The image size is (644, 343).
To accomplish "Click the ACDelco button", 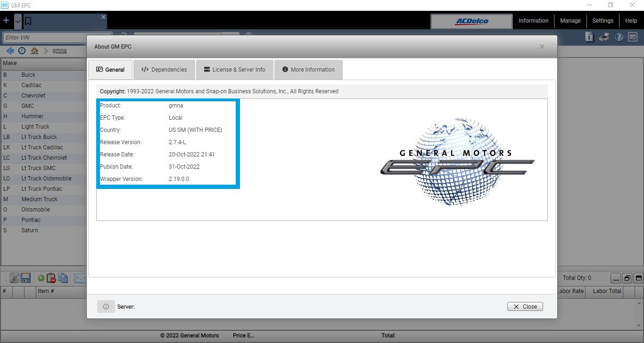I will coord(471,21).
